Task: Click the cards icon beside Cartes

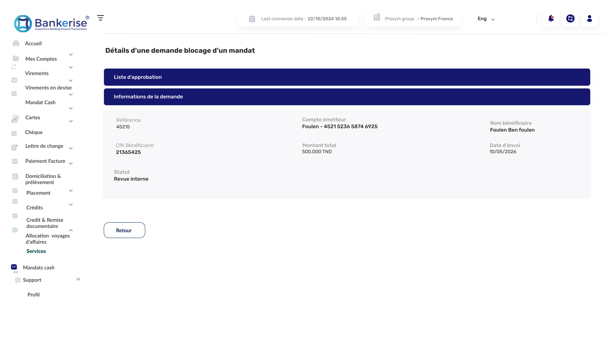Action: pyautogui.click(x=15, y=119)
